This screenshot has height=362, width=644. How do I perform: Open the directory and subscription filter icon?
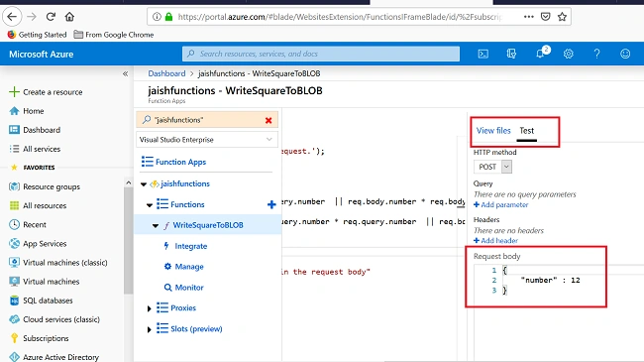coord(511,54)
